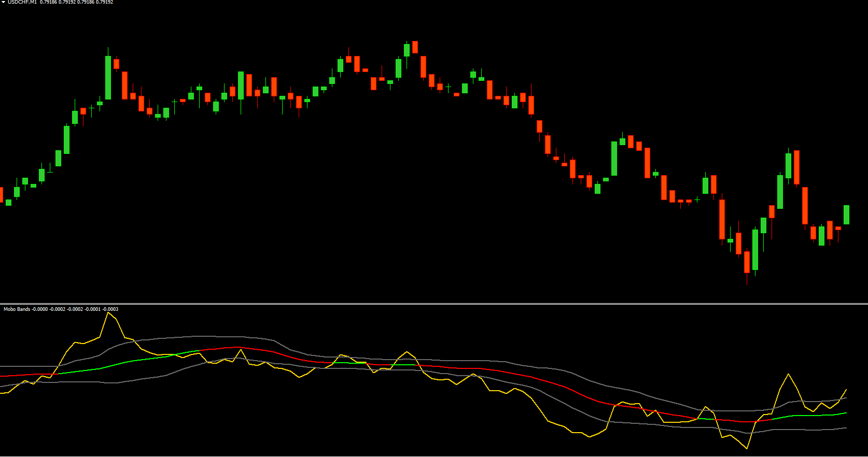This screenshot has height=457, width=868.
Task: Grab the divider between chart and indicator window
Action: pos(434,304)
